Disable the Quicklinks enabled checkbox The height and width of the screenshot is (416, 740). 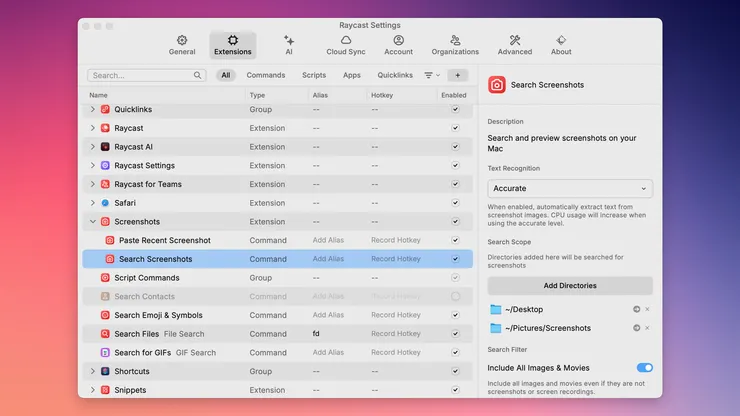click(455, 109)
